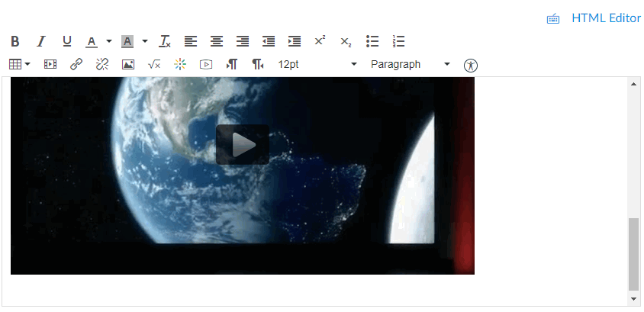Screen dimensions: 644x312
Task: Open the text color dropdown arrow
Action: coord(109,41)
